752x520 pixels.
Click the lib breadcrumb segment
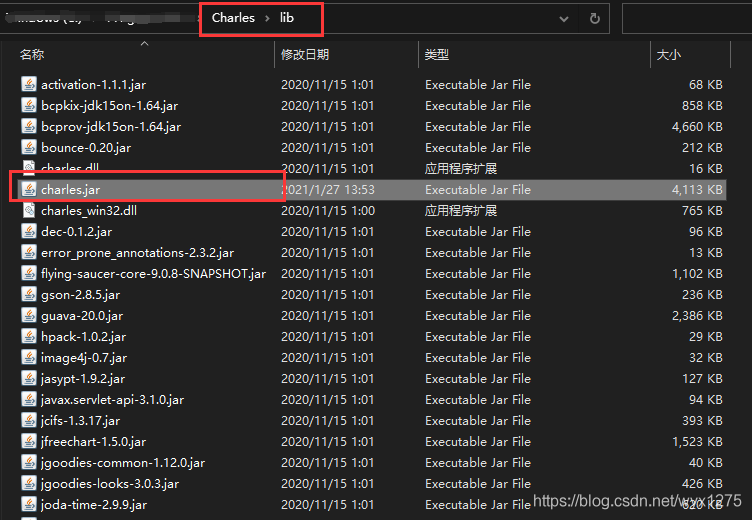pyautogui.click(x=287, y=18)
